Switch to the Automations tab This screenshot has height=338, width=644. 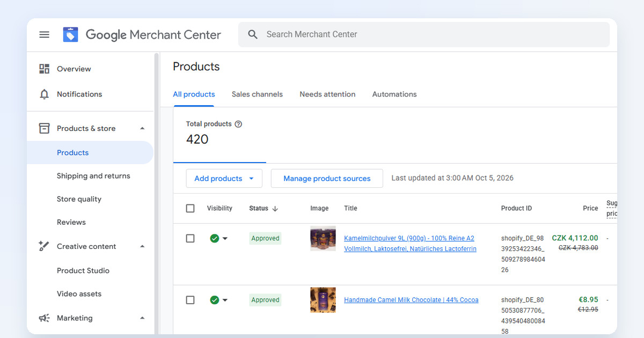[x=394, y=94]
